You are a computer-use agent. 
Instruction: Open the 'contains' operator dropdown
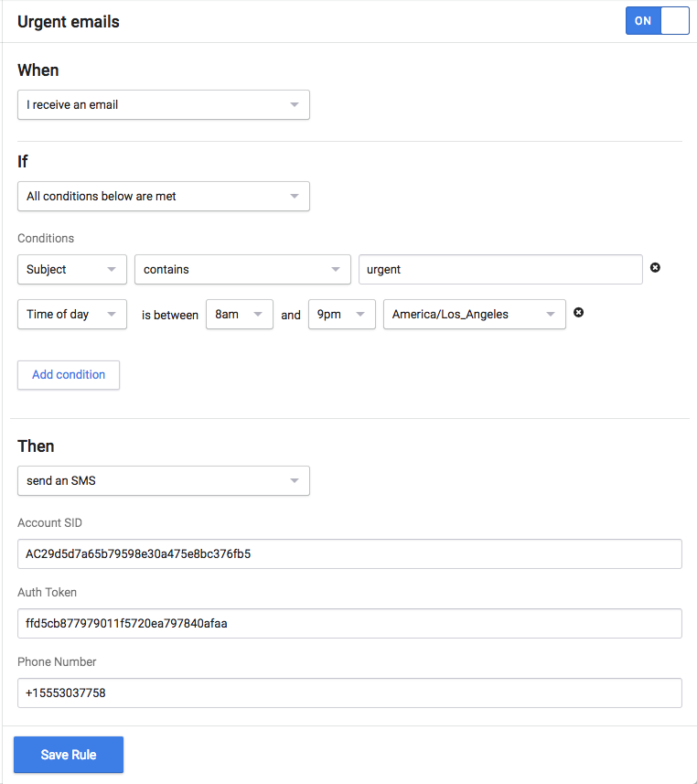click(x=242, y=270)
